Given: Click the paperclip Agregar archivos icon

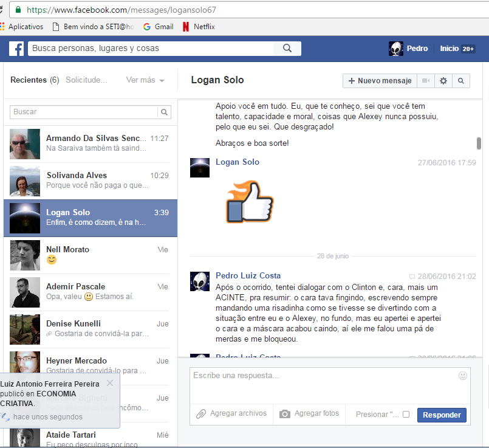Looking at the screenshot, I should click(201, 414).
